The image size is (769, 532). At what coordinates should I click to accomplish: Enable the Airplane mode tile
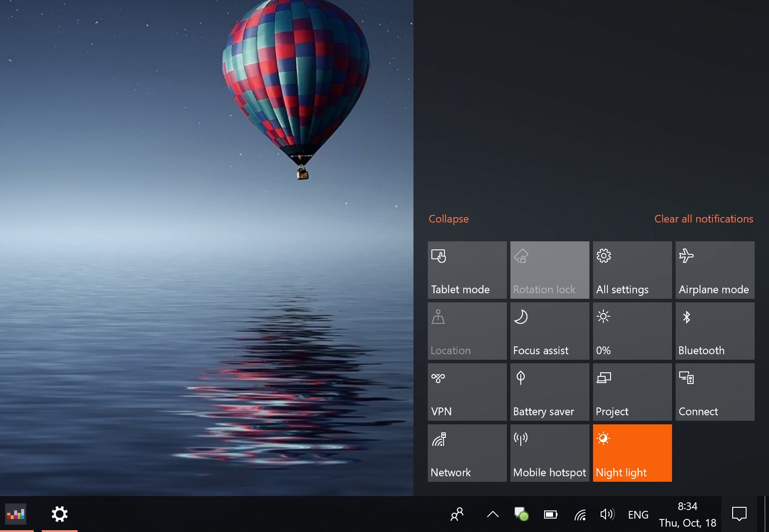(715, 270)
